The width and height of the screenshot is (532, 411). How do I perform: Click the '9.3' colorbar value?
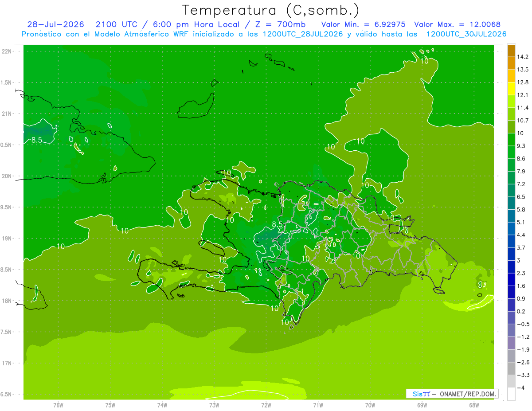[521, 146]
